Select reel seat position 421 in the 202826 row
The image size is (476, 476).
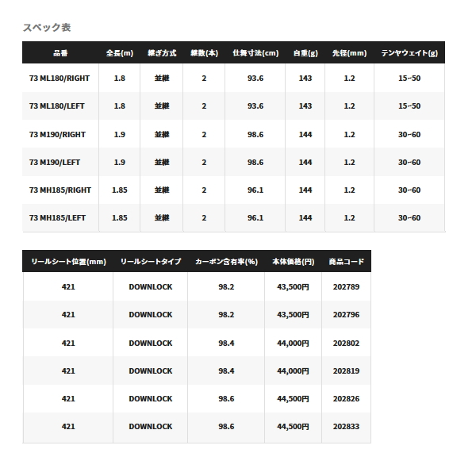pyautogui.click(x=68, y=399)
